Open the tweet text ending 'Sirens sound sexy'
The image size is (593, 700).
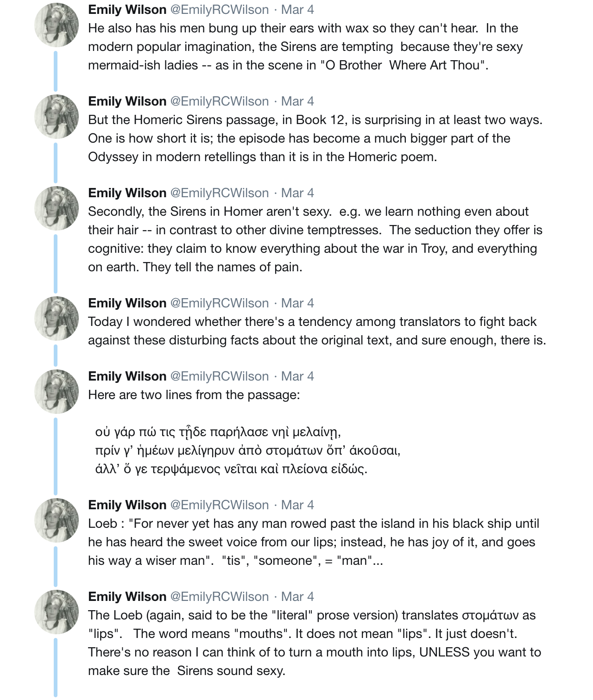[314, 643]
